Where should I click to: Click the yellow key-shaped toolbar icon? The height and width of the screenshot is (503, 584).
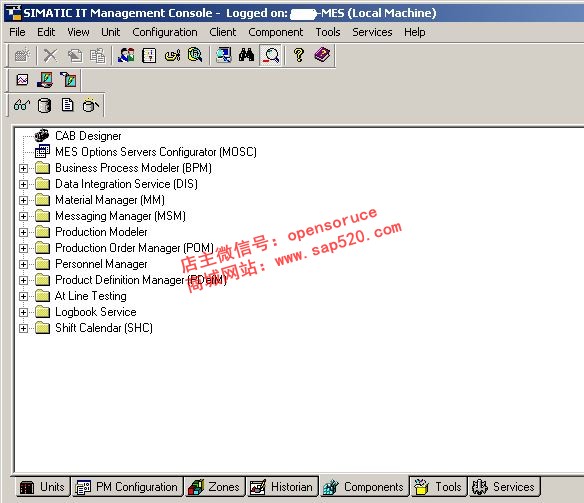[x=172, y=55]
